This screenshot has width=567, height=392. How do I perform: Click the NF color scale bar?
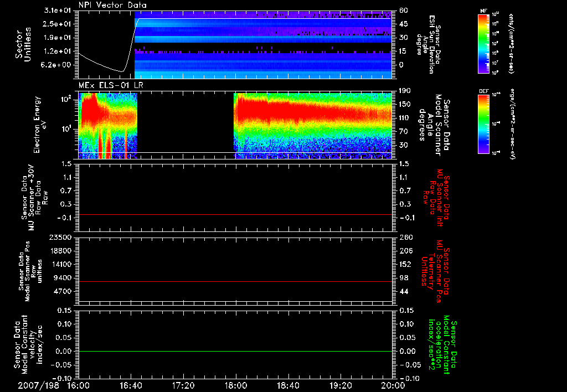point(483,43)
